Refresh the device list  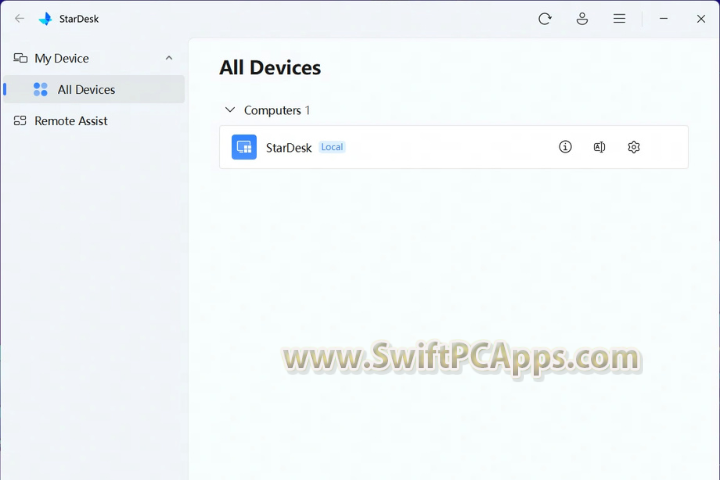point(545,19)
